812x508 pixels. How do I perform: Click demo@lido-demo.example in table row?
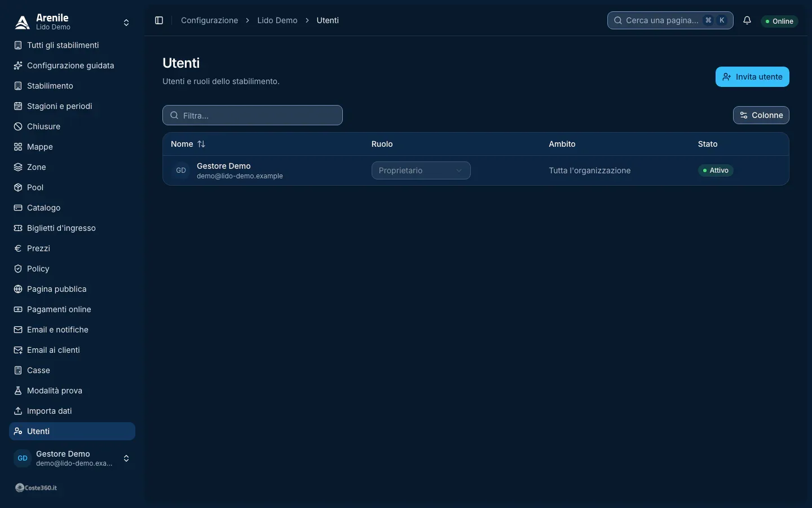(240, 176)
